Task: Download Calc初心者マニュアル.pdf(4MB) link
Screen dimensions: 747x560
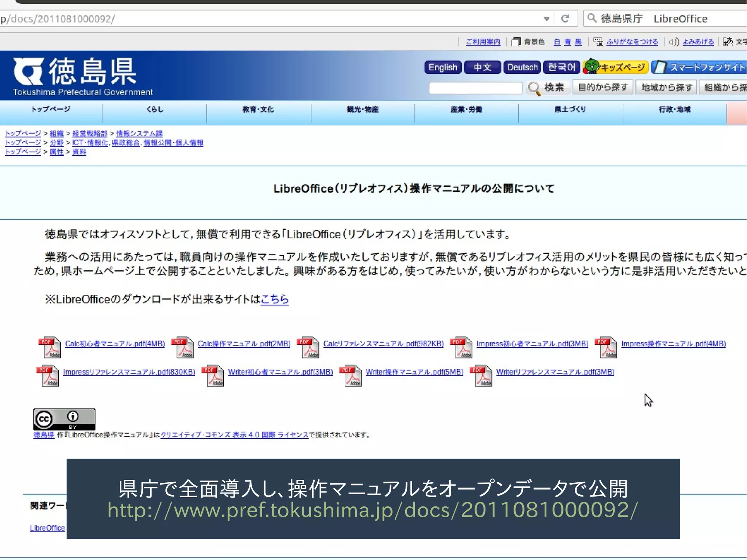Action: pyautogui.click(x=115, y=344)
